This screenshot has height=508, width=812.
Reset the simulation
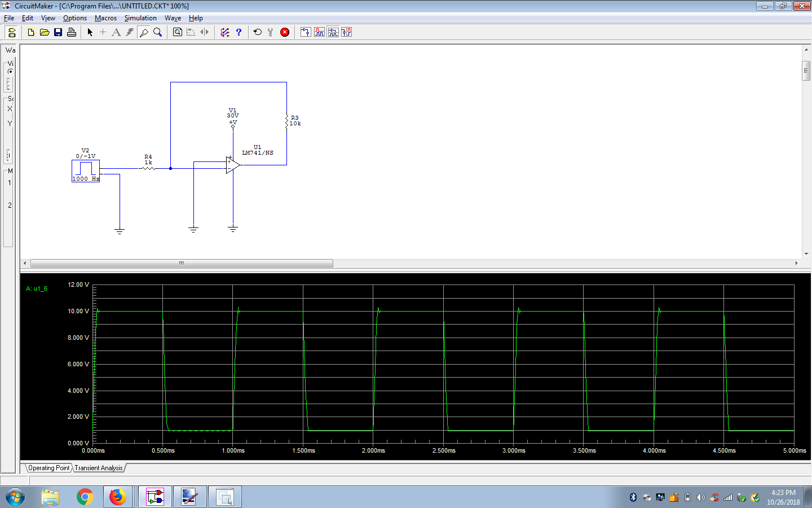tap(258, 32)
